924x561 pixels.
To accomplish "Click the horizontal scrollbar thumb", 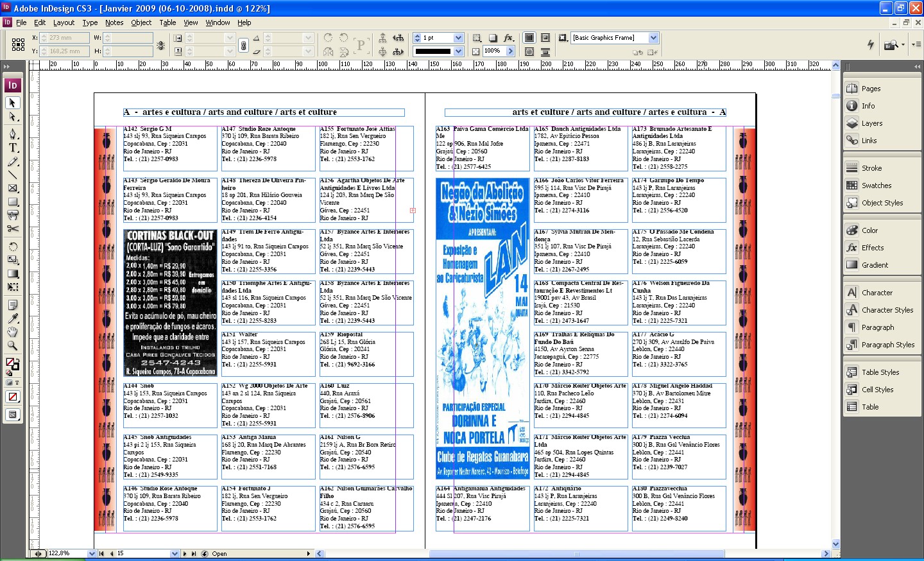I will (x=576, y=553).
